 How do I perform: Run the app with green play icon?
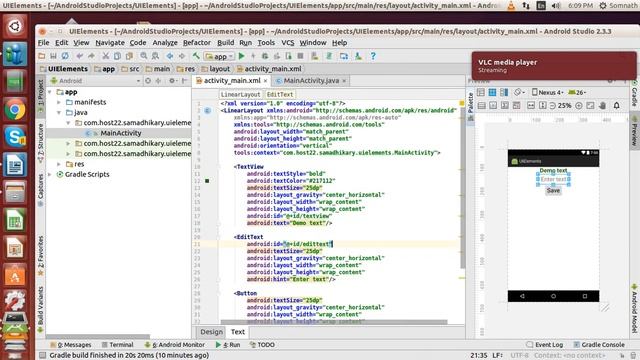(242, 56)
